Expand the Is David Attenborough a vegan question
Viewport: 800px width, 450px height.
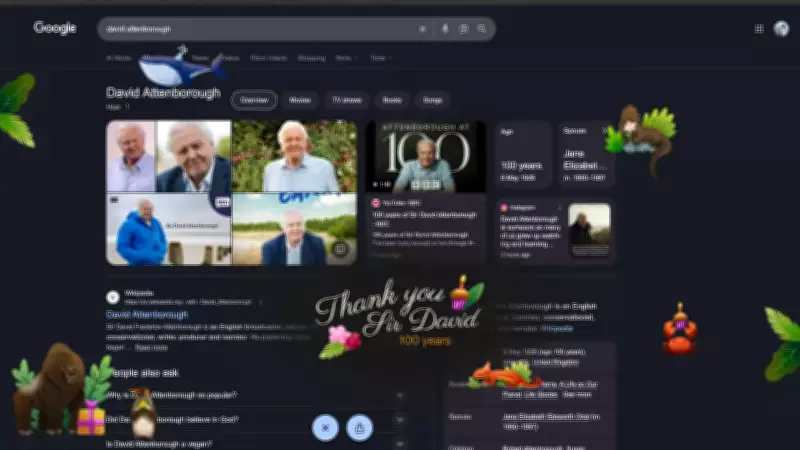[256, 444]
